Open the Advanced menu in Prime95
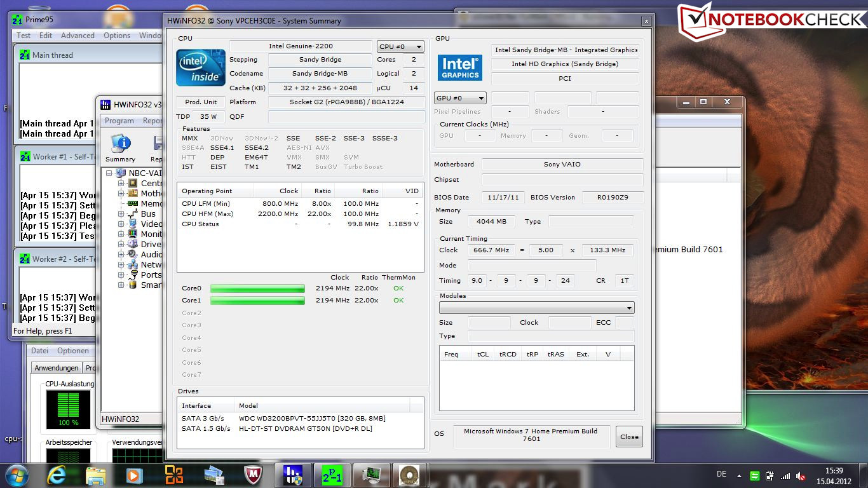Image resolution: width=868 pixels, height=488 pixels. click(78, 36)
